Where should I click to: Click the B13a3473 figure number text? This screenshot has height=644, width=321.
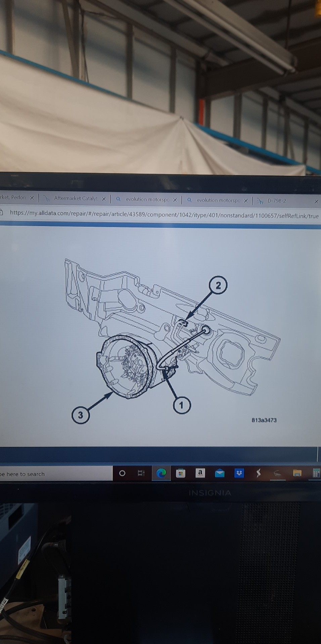coord(264,420)
